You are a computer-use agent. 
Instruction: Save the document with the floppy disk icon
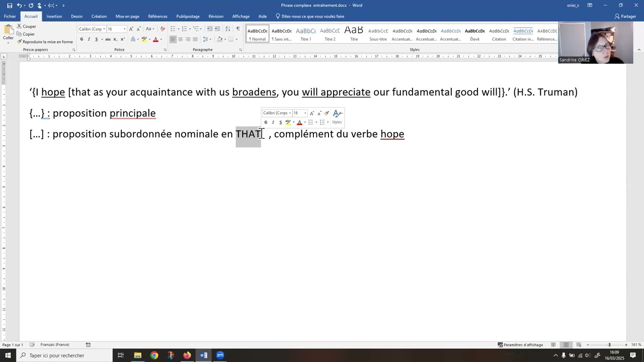[10, 5]
